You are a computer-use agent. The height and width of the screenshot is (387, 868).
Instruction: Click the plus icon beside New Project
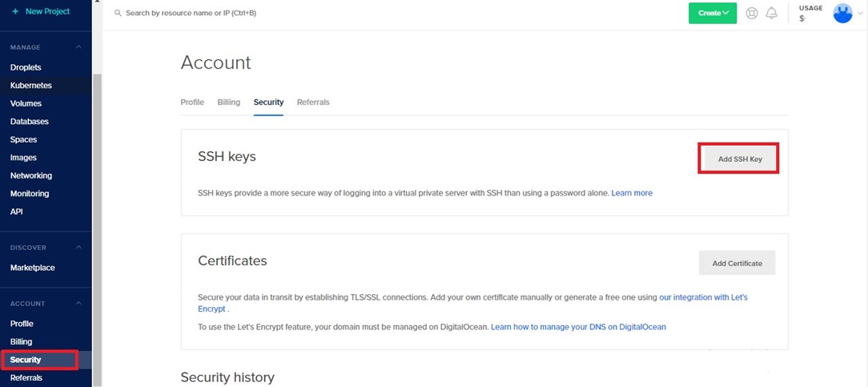pos(15,11)
